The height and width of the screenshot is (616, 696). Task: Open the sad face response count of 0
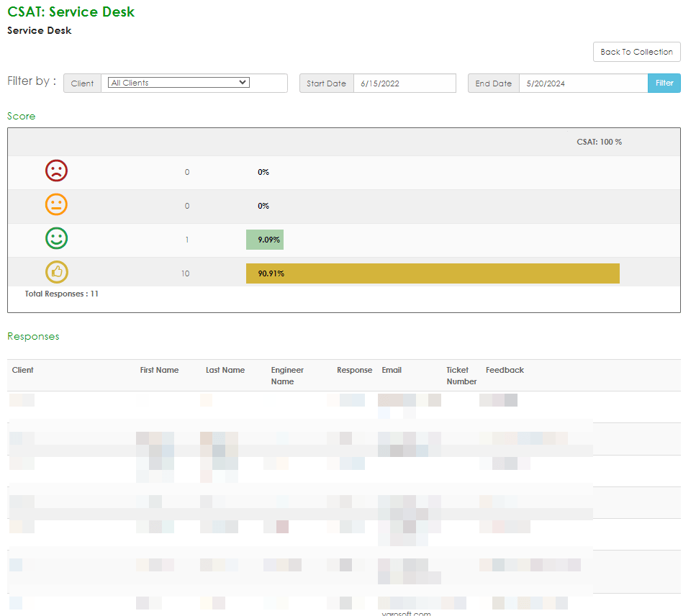(187, 172)
